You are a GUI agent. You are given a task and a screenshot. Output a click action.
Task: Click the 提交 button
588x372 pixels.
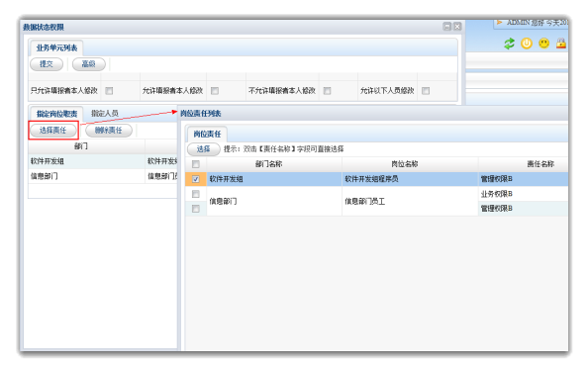(47, 64)
